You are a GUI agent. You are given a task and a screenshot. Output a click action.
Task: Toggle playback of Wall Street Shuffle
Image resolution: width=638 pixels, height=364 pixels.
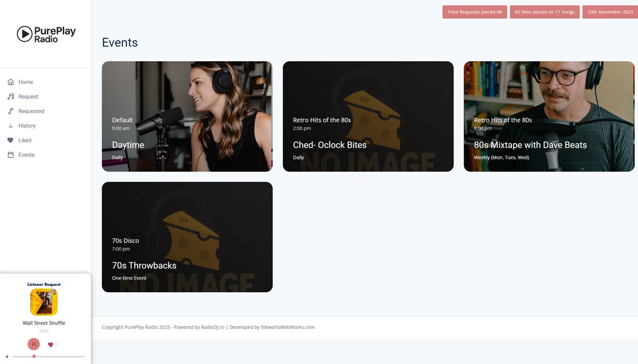coord(33,344)
